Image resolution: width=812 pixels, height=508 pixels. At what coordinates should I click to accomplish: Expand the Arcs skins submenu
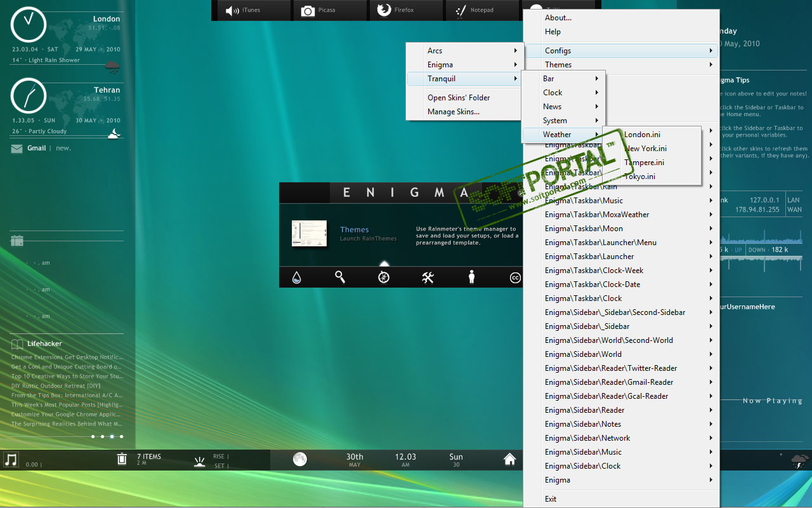(x=465, y=51)
